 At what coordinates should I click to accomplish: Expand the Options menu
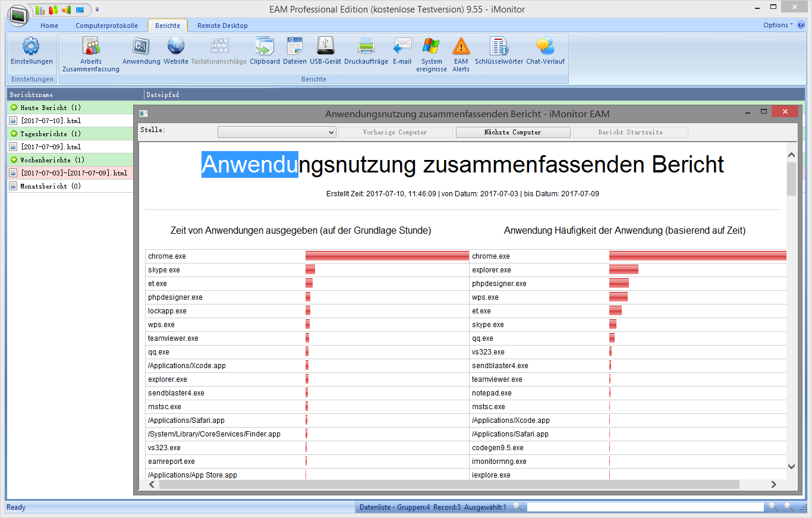778,25
